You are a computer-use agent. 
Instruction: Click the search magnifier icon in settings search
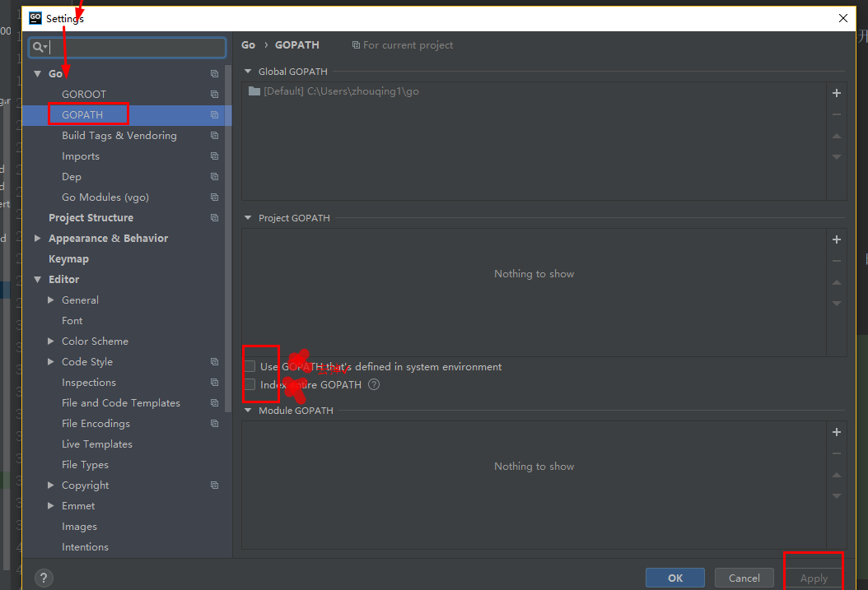[38, 47]
